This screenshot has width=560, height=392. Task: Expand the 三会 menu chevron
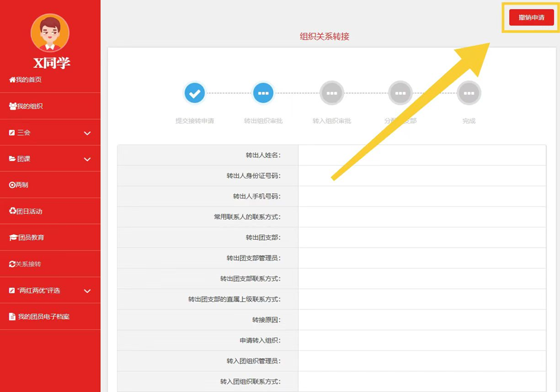pos(87,133)
